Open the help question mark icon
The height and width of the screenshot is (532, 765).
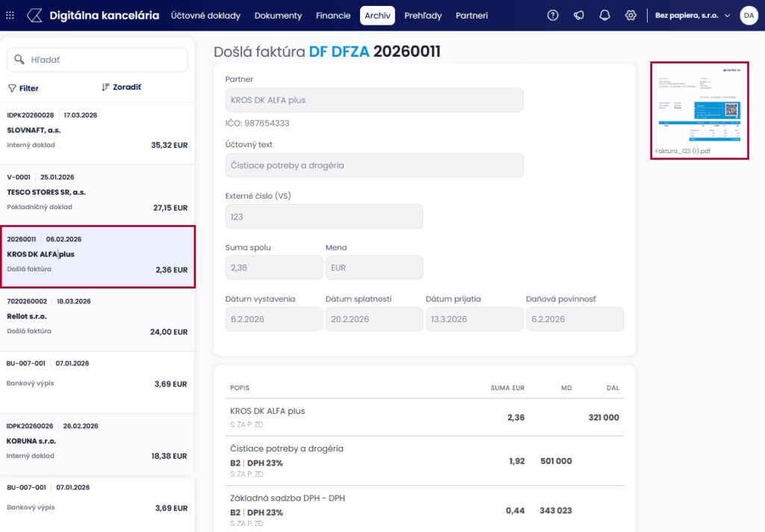(x=553, y=16)
